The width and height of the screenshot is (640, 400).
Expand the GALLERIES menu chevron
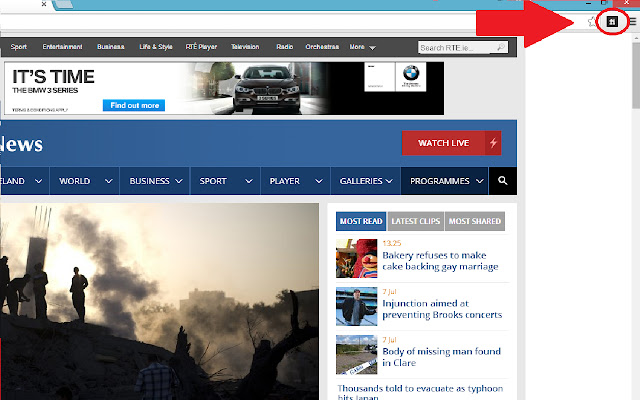point(389,181)
